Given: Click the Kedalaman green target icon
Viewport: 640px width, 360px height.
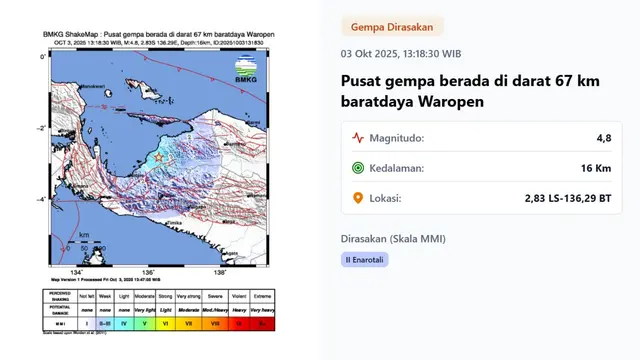Looking at the screenshot, I should click(358, 168).
